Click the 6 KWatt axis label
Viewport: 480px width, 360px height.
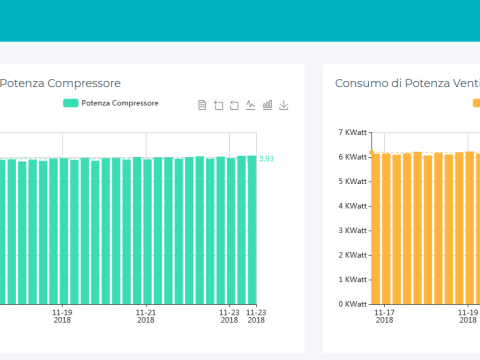click(353, 157)
